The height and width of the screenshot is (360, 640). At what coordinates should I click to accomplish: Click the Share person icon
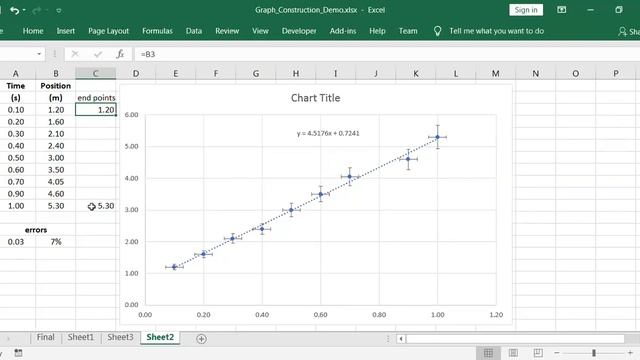(x=622, y=31)
